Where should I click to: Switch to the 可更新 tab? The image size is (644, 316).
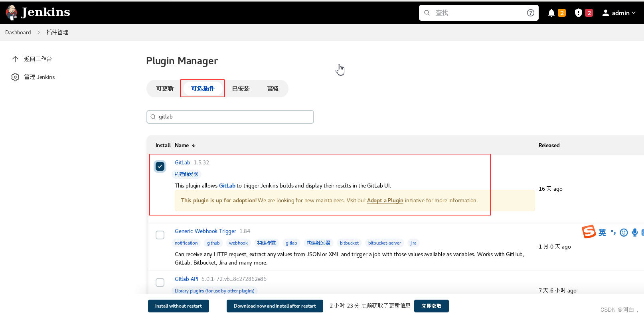point(165,89)
